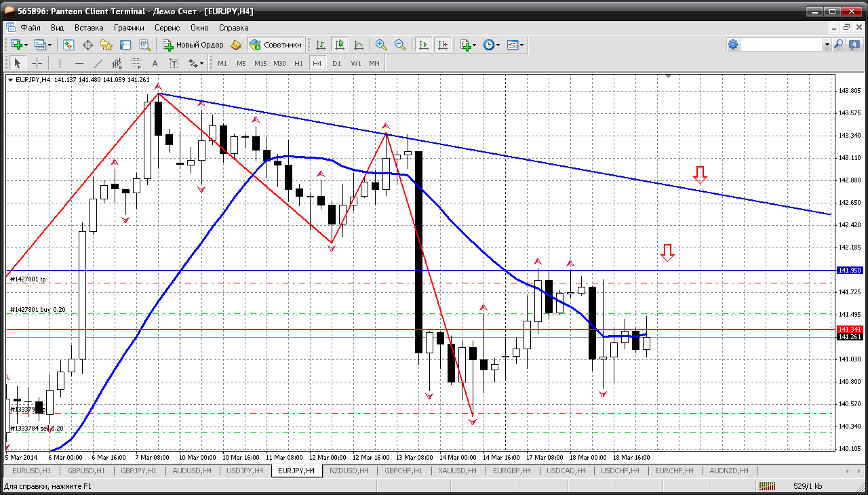Switch to the EURUSD,H1 chart tab
This screenshot has height=495, width=868.
click(31, 471)
